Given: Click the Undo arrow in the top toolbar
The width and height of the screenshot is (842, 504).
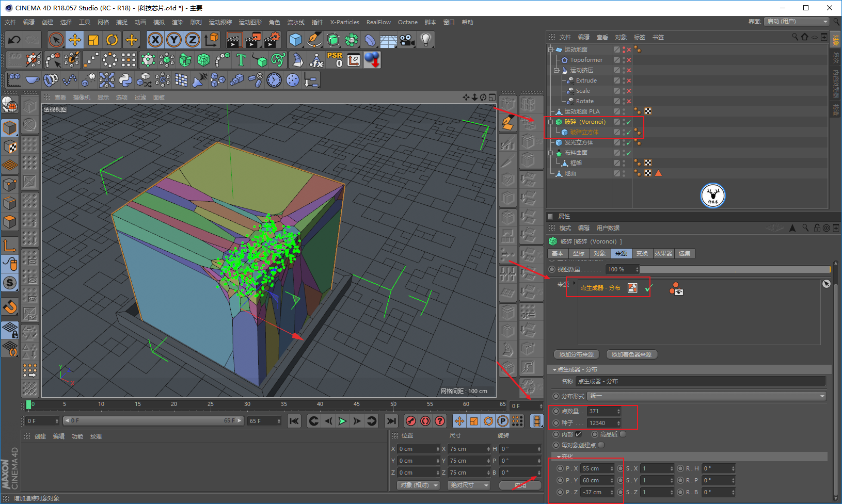Looking at the screenshot, I should pos(14,40).
